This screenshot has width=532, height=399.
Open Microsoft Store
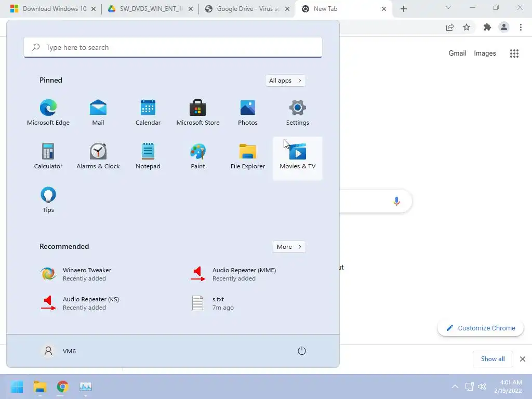(x=198, y=113)
